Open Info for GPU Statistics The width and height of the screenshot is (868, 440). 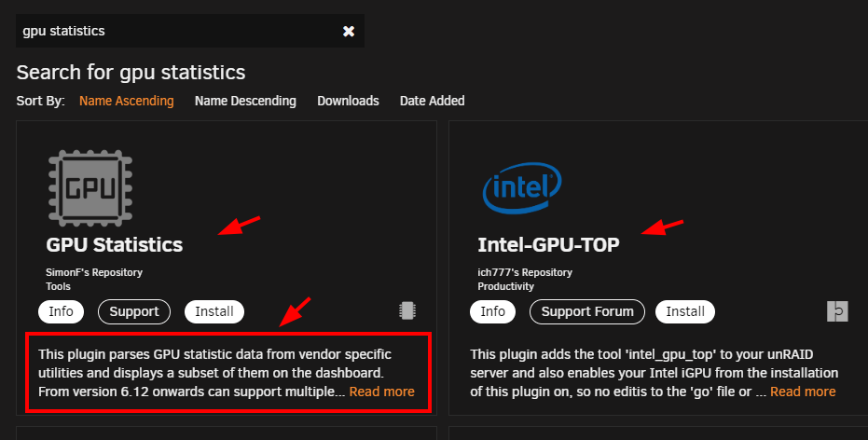click(x=61, y=311)
